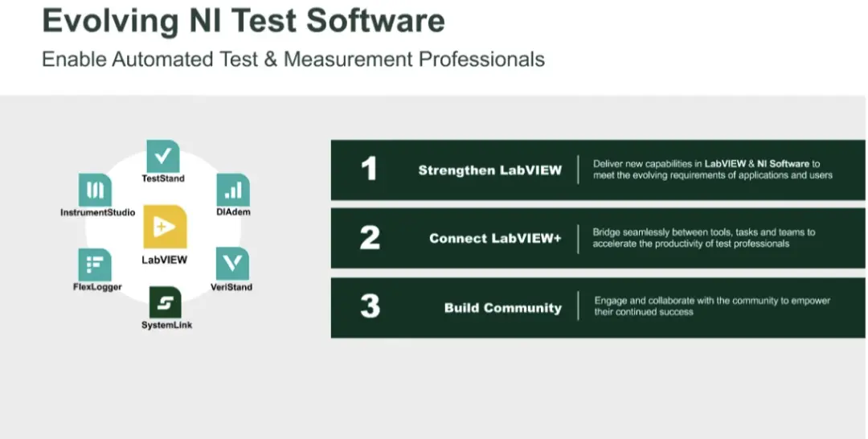Screen dimensions: 868x439
Task: Click the yellow LabVIEW icon
Action: [x=165, y=227]
